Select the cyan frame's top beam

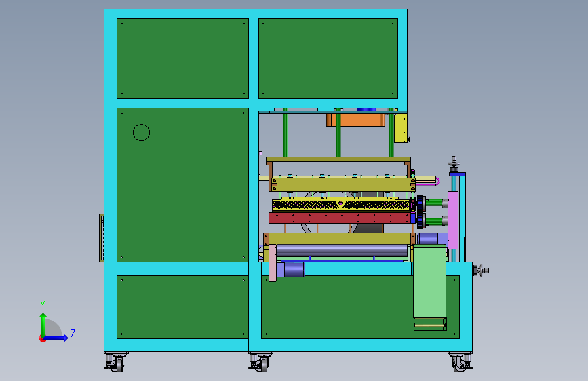tap(256, 14)
